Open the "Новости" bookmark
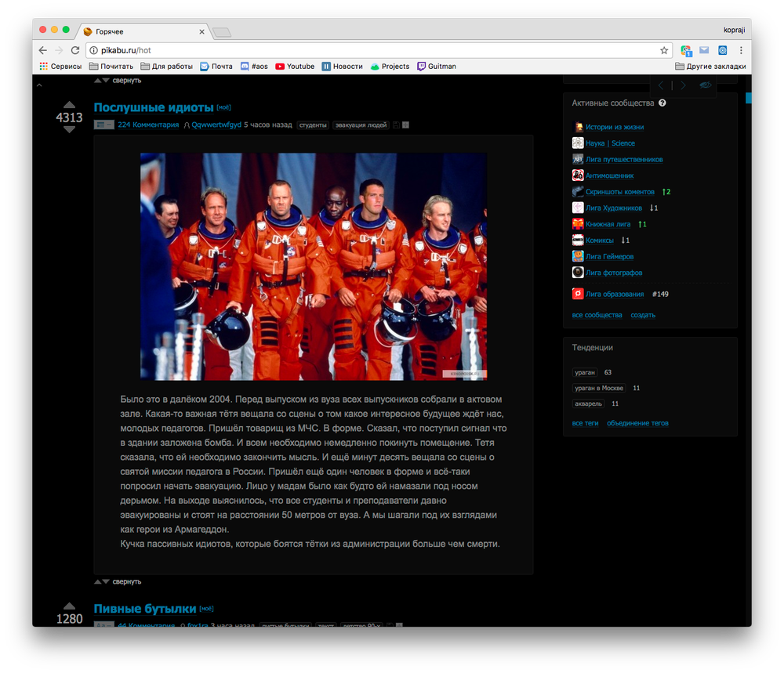Image resolution: width=784 pixels, height=673 pixels. [x=342, y=67]
